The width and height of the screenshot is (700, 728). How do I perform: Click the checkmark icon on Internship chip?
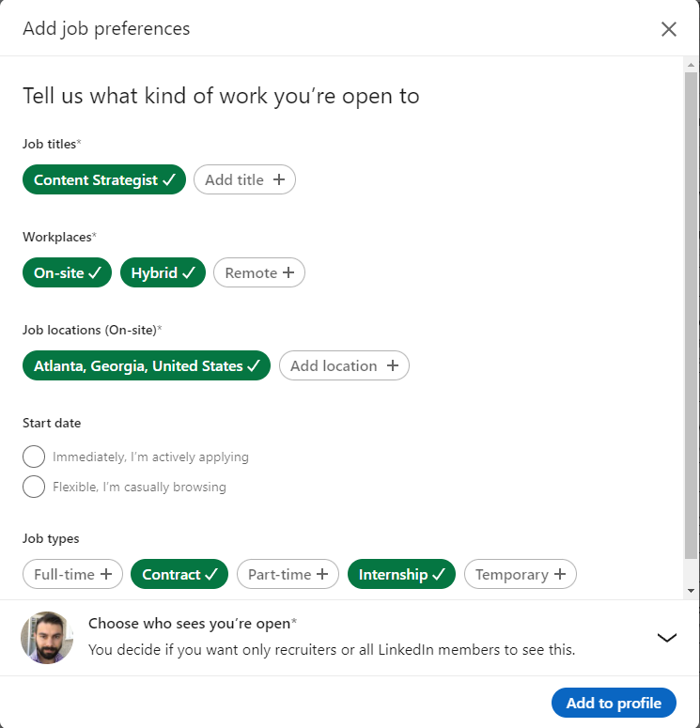click(439, 574)
